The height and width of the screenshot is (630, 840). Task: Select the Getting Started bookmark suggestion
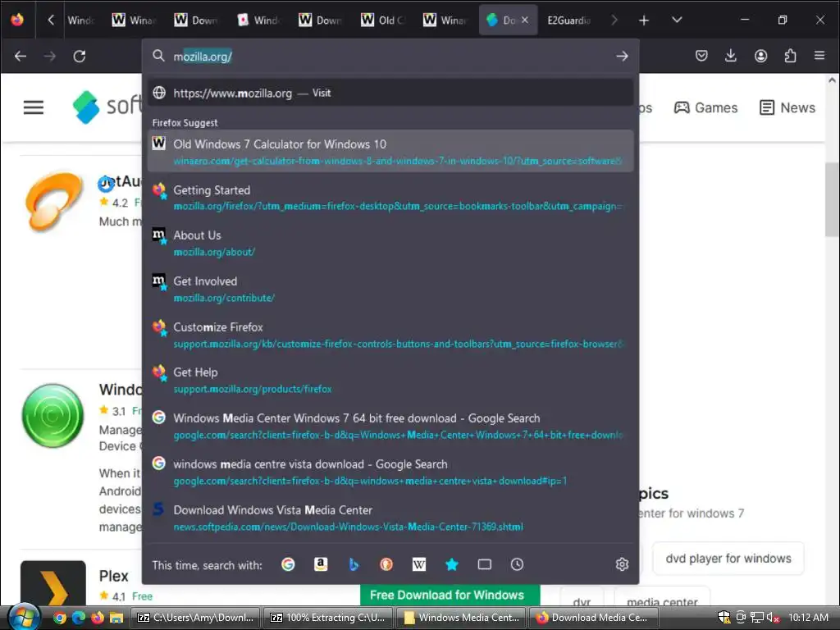390,197
